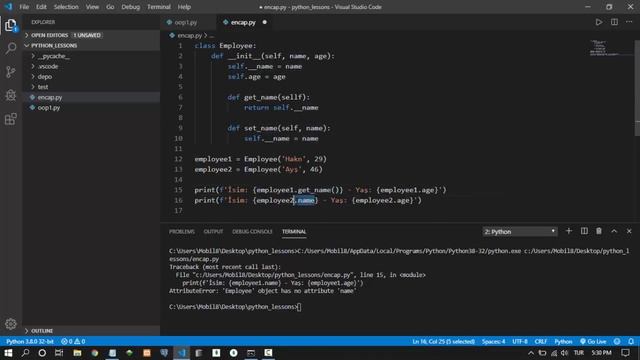Screen dimensions: 640x360
Task: Open the Explorer view in activity bar
Action: point(11,25)
